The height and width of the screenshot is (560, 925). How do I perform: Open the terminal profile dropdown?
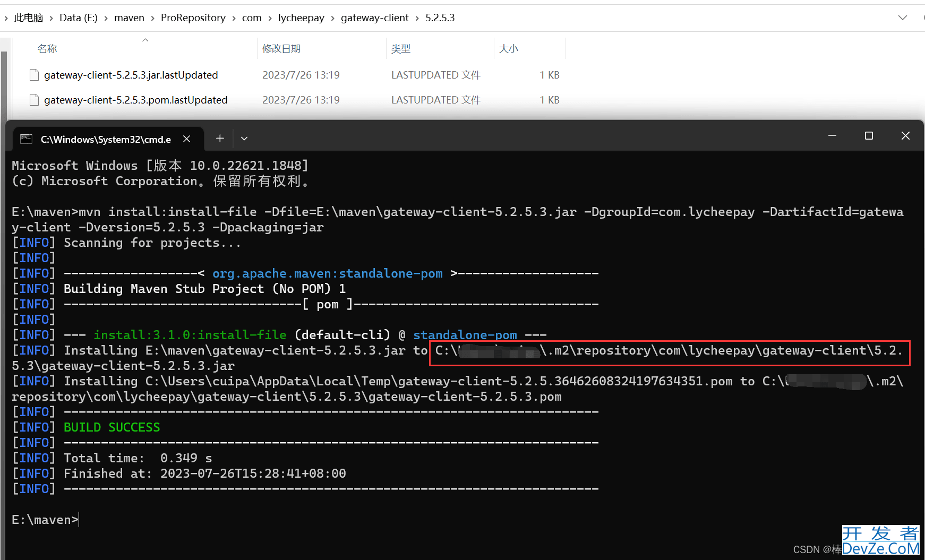tap(244, 139)
